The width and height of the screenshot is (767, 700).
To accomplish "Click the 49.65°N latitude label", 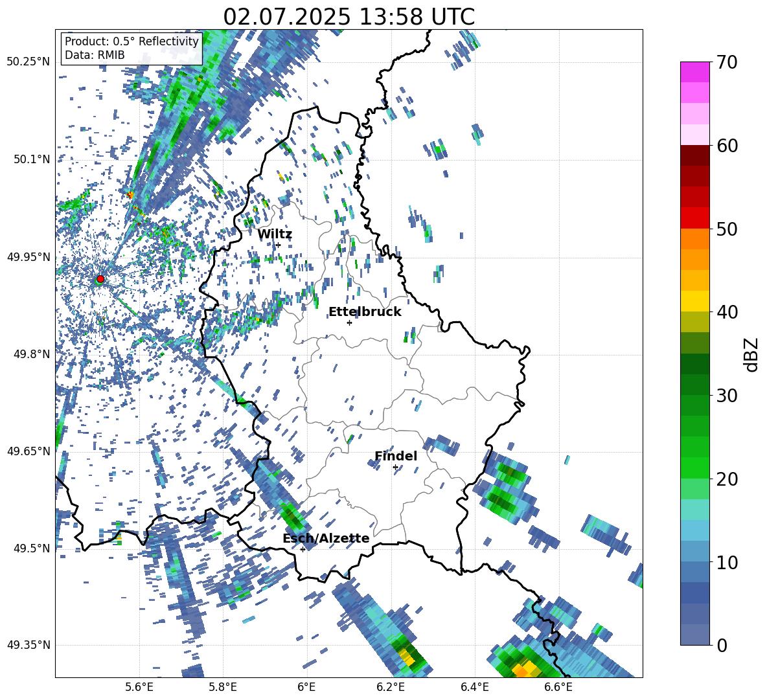I will point(29,451).
